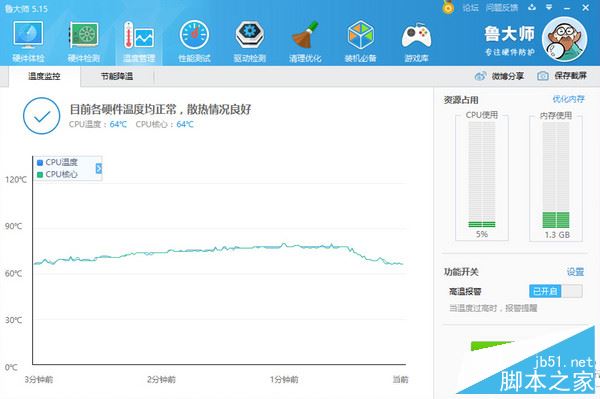Click the 保存截屏 text button
This screenshot has height=399, width=600.
(x=571, y=76)
